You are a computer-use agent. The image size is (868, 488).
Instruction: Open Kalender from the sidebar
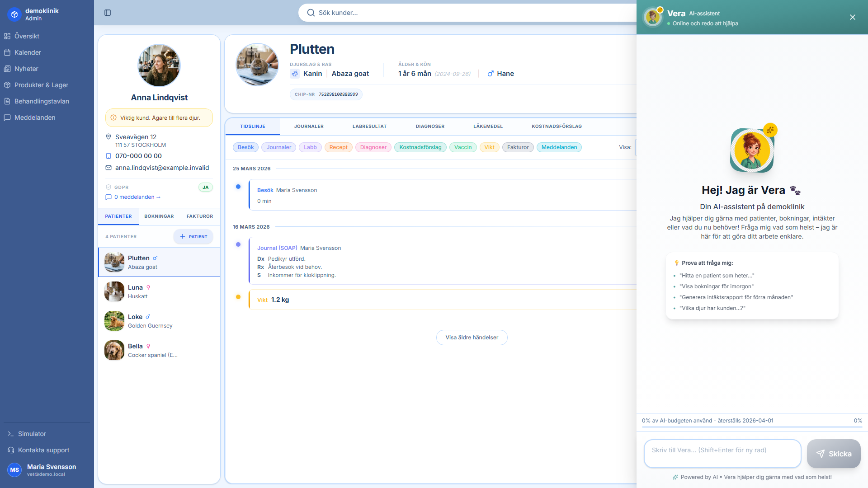(x=28, y=52)
